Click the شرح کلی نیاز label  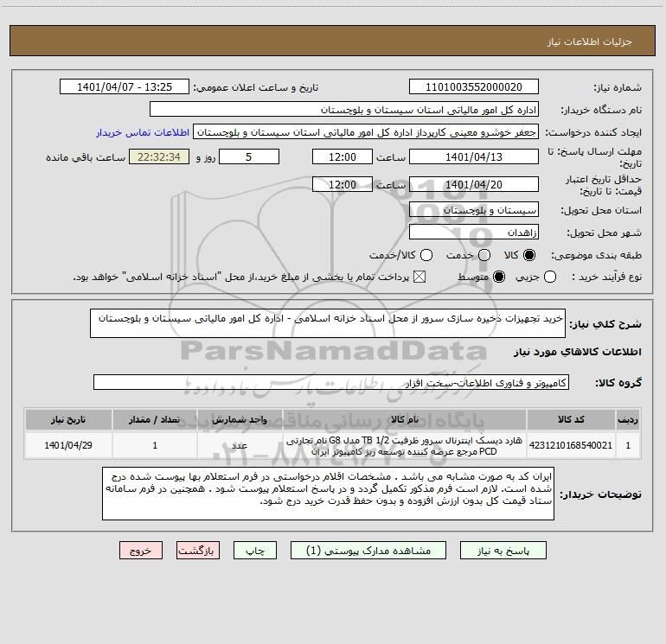tap(605, 324)
